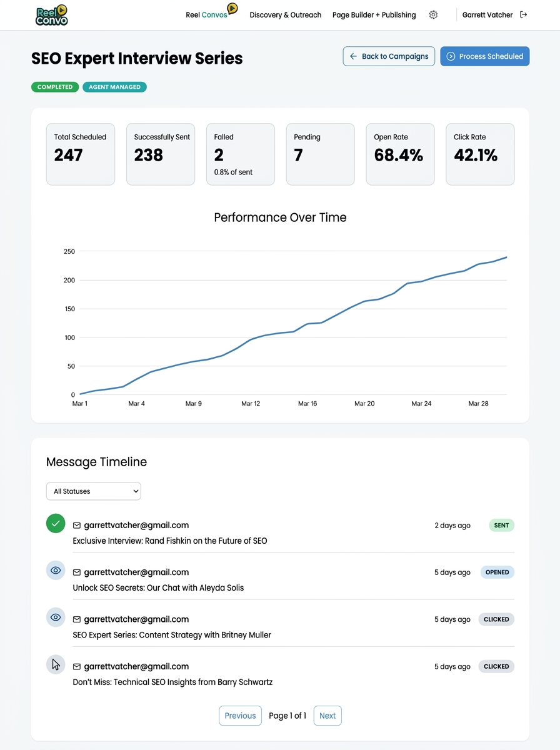Image resolution: width=560 pixels, height=750 pixels.
Task: Click the Previous pagination button
Action: coord(240,716)
